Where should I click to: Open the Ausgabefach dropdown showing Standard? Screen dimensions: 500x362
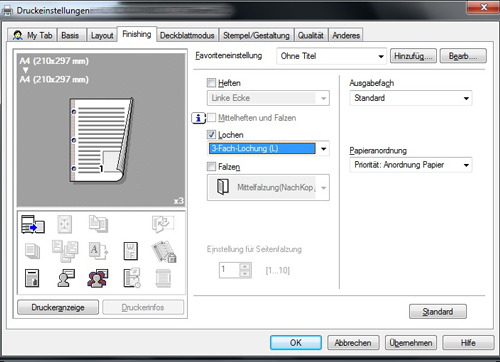[411, 98]
